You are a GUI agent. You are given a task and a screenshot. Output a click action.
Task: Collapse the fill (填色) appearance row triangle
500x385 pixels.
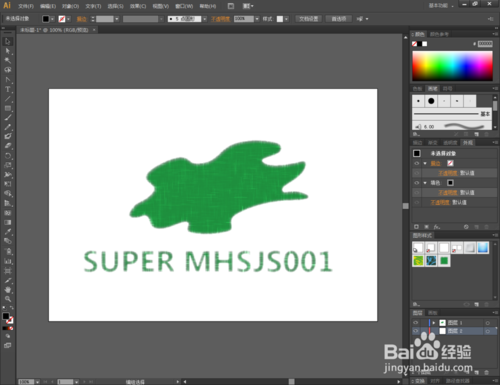(x=425, y=183)
